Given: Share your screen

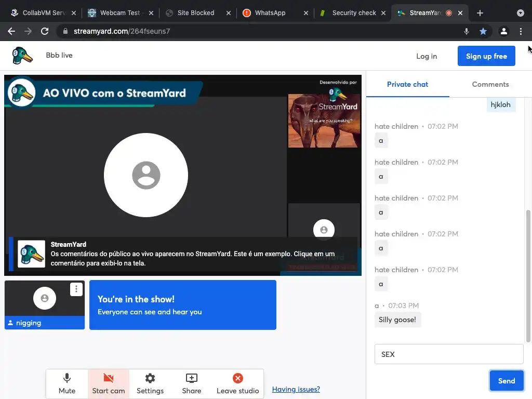Looking at the screenshot, I should [x=191, y=384].
